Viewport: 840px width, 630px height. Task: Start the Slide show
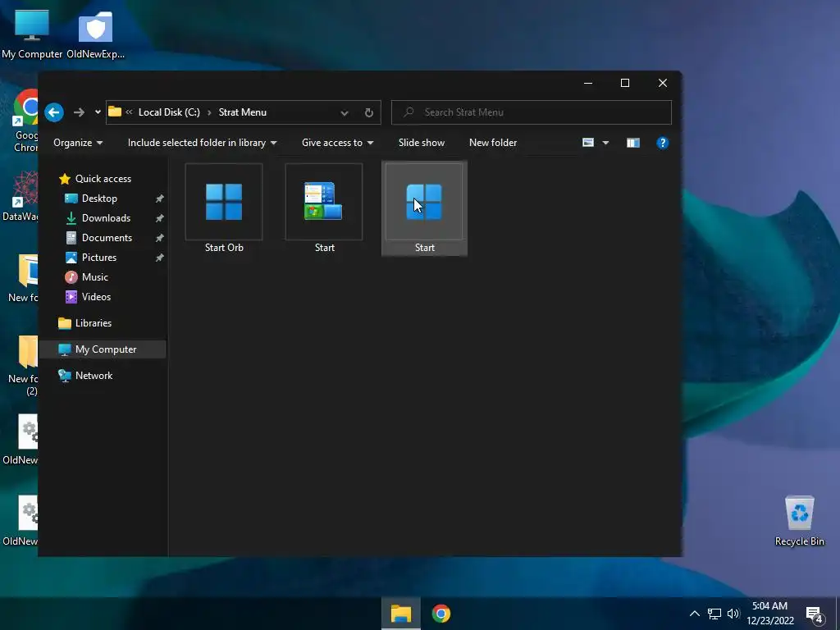click(x=422, y=143)
